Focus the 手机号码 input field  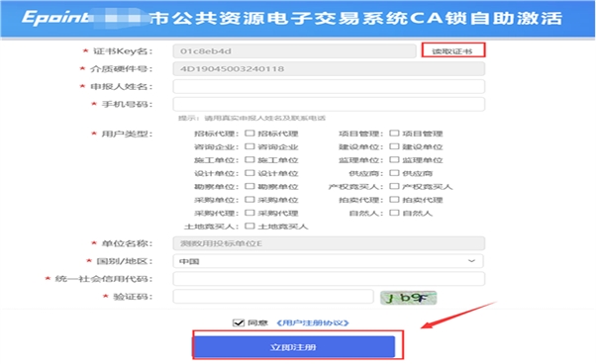(329, 104)
